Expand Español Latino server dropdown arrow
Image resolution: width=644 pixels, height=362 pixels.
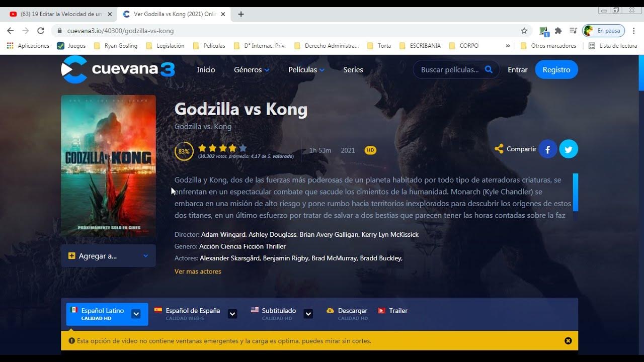(136, 314)
